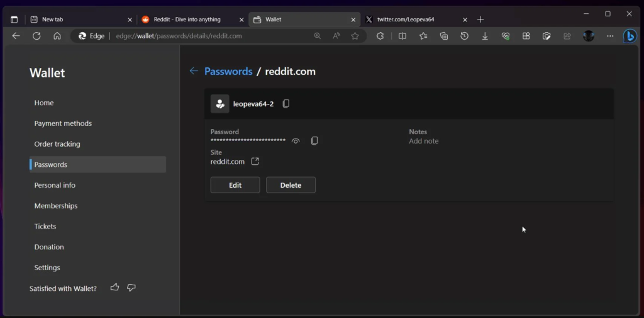The width and height of the screenshot is (644, 318).
Task: Click the Add note field
Action: click(x=424, y=141)
